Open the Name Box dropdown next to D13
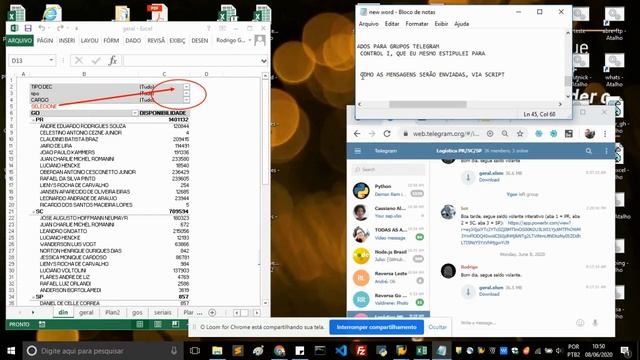Screen dimensions: 640x360 coord(51,60)
